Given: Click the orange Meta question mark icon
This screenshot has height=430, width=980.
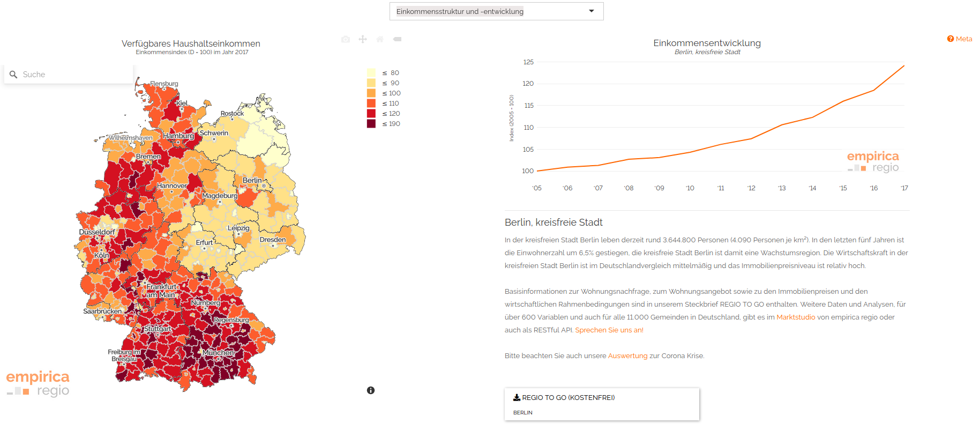Looking at the screenshot, I should click(951, 39).
